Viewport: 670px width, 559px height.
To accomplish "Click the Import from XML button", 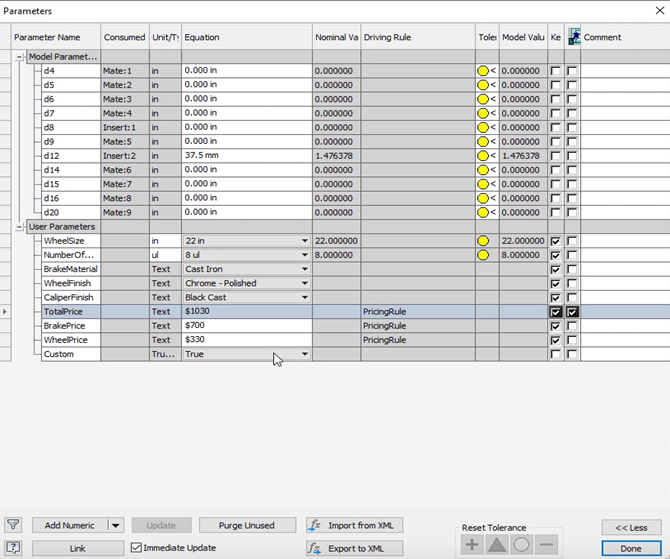I will (355, 525).
